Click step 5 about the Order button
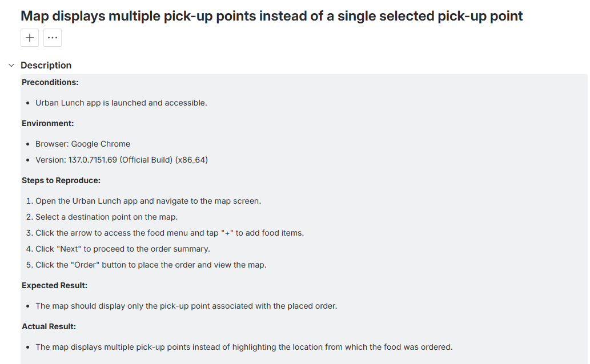 151,265
